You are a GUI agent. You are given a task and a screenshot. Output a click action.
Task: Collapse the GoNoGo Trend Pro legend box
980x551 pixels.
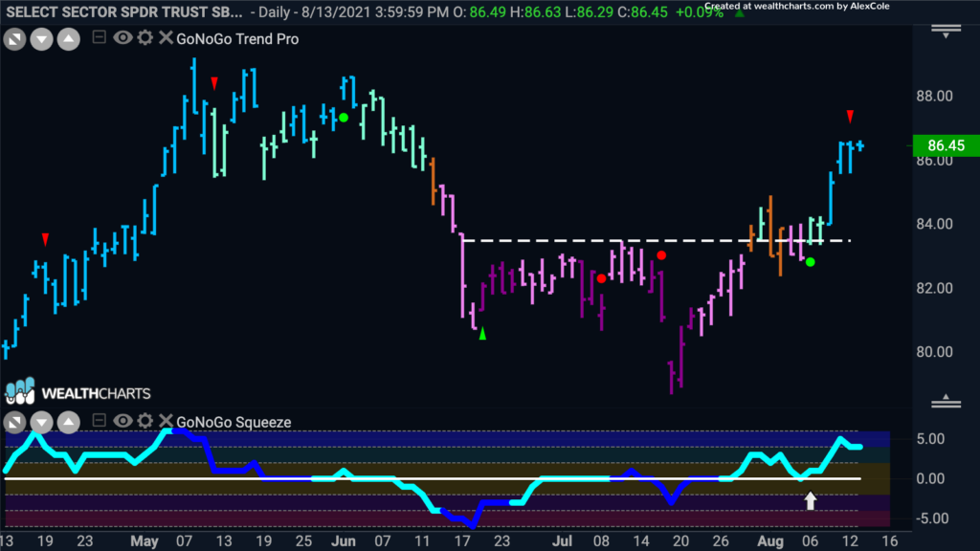(99, 37)
